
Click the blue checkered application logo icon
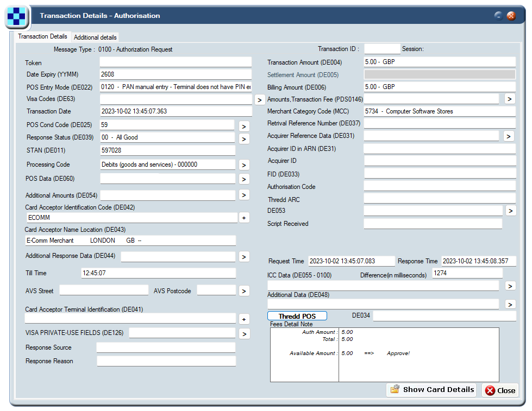[x=16, y=16]
